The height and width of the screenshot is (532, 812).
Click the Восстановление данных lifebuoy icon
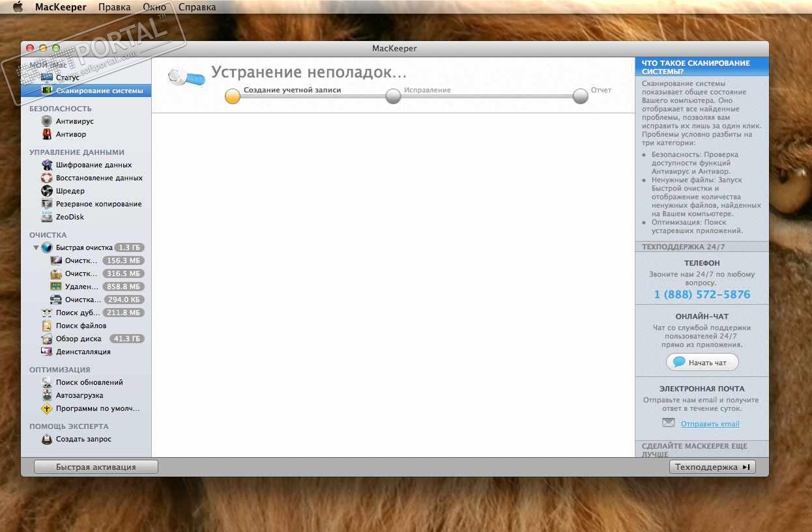click(x=46, y=178)
